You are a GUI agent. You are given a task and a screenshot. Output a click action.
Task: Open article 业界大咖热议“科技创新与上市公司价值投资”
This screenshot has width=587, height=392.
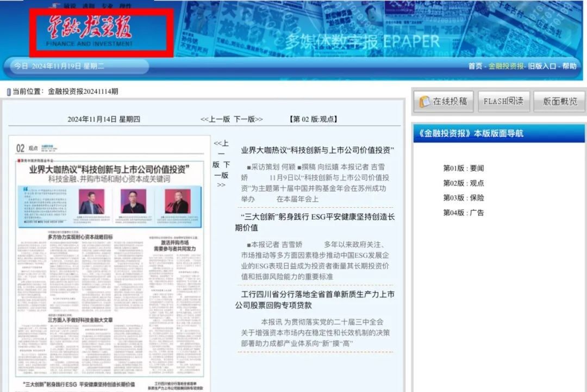(317, 150)
